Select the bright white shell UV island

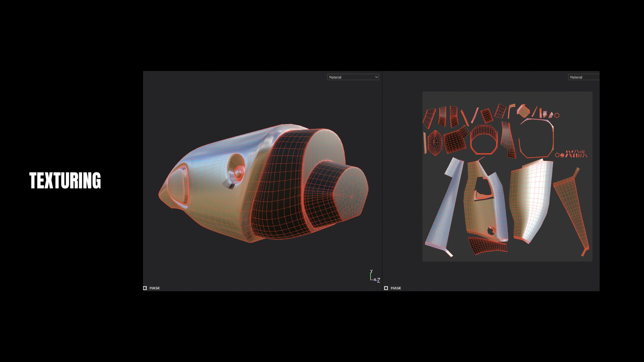533,198
